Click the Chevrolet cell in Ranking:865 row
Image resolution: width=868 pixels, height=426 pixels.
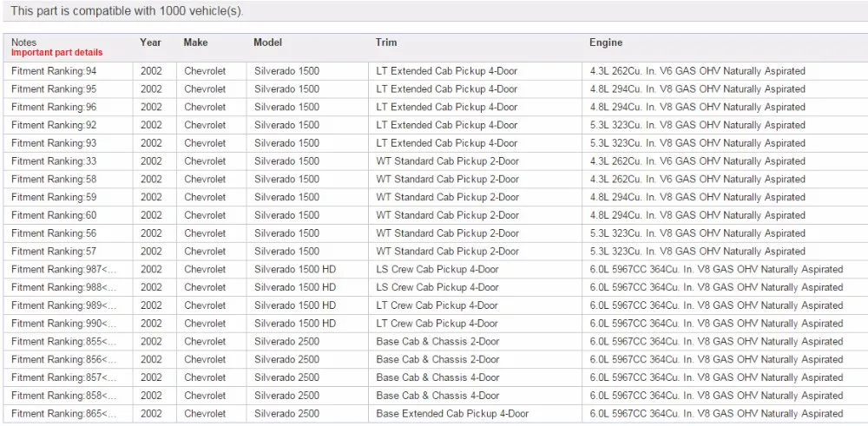point(212,414)
